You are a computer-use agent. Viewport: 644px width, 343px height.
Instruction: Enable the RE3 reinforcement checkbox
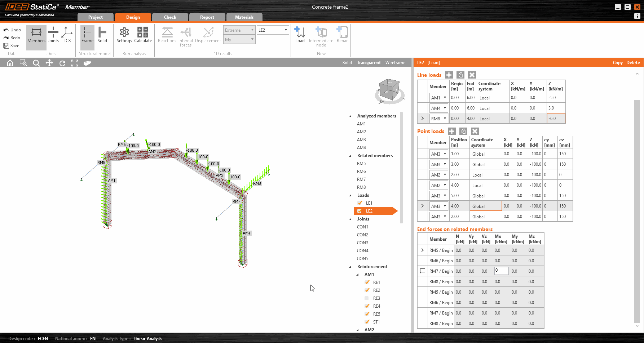coord(367,298)
